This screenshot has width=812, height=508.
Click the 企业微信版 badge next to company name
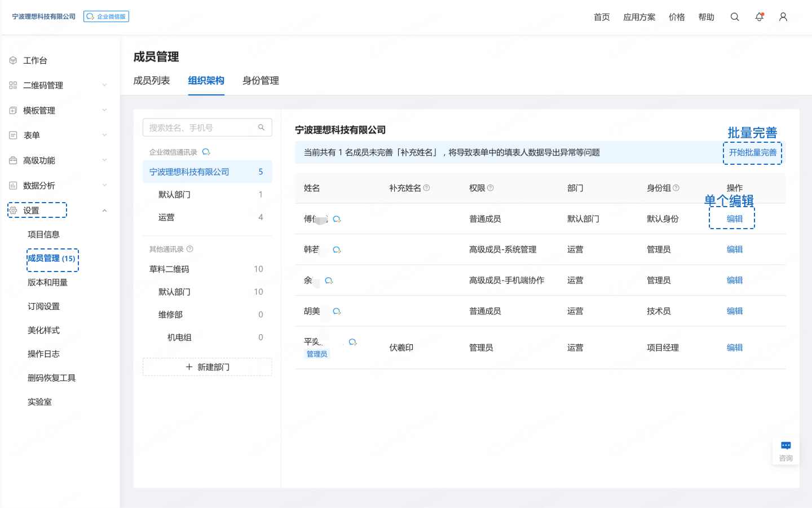point(106,16)
